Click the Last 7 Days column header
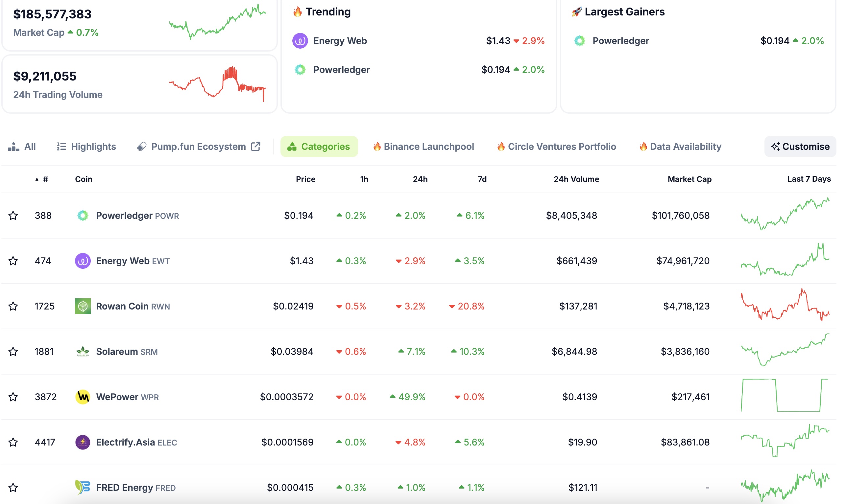 coord(809,179)
